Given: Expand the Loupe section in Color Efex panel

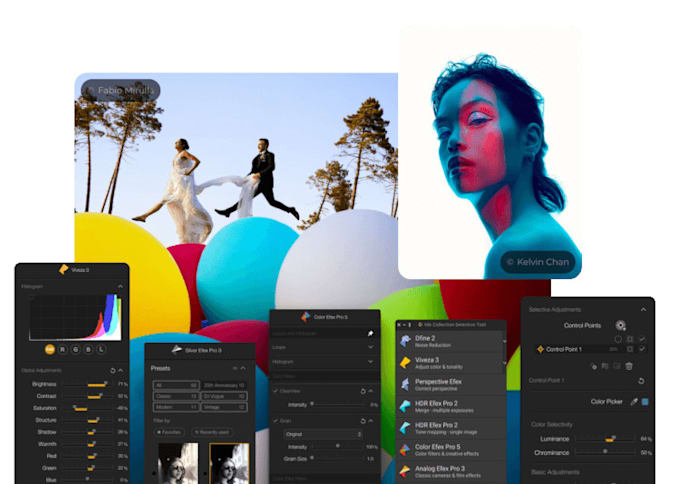Looking at the screenshot, I should (x=370, y=347).
